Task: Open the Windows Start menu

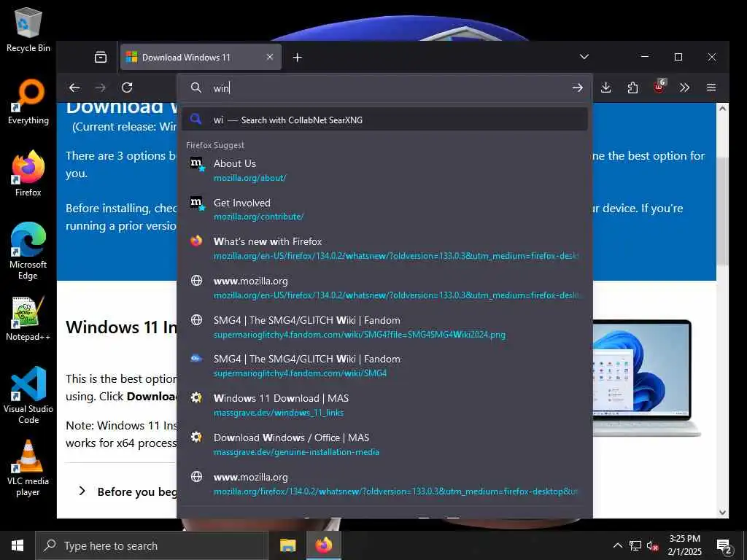Action: 18,545
